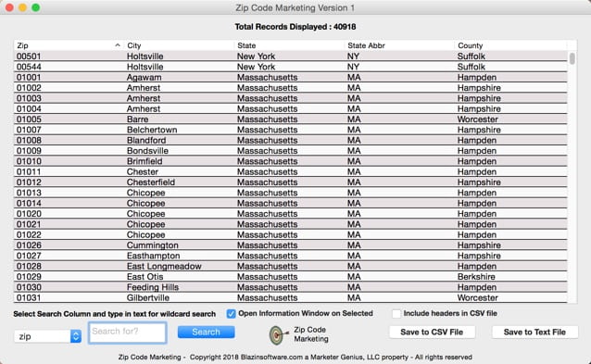Click Save to CSV File button
Viewport: 591px width, 364px height.
tap(432, 332)
